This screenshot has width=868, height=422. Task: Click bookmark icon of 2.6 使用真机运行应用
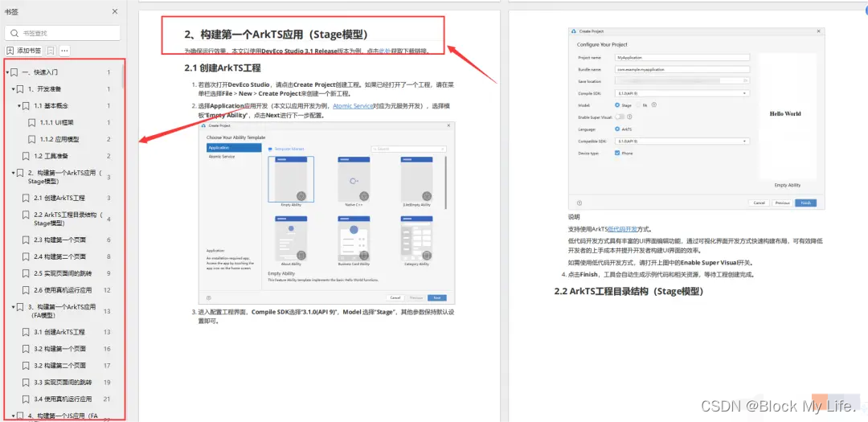coord(26,289)
